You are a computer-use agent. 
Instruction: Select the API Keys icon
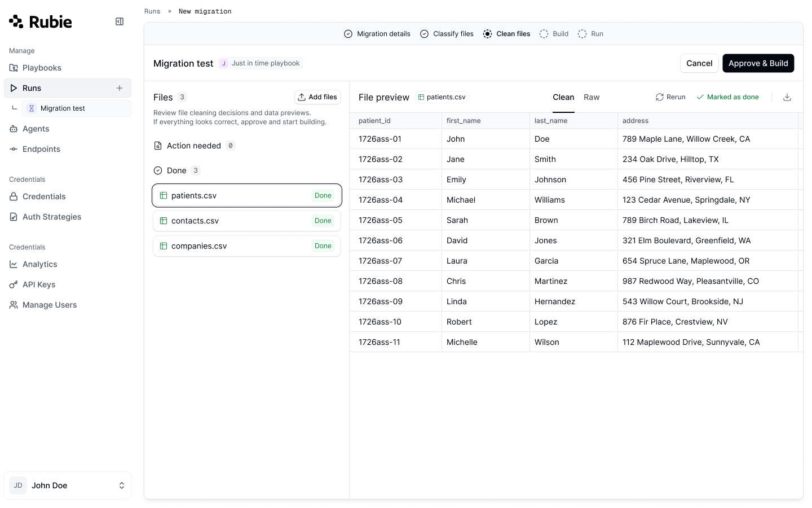pyautogui.click(x=14, y=284)
